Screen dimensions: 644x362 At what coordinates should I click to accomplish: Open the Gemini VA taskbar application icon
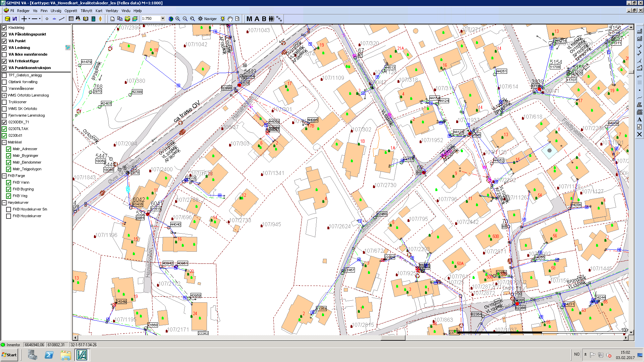[x=82, y=355]
